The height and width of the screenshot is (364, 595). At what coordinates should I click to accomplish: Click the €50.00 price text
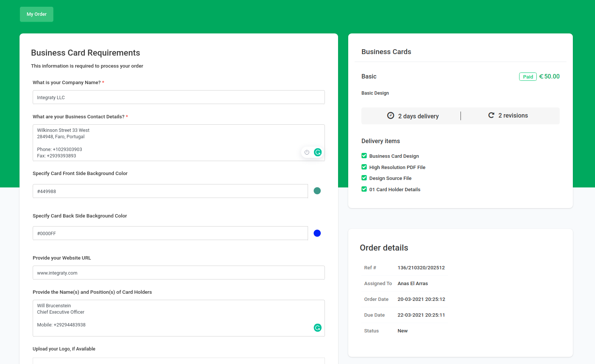(x=549, y=76)
